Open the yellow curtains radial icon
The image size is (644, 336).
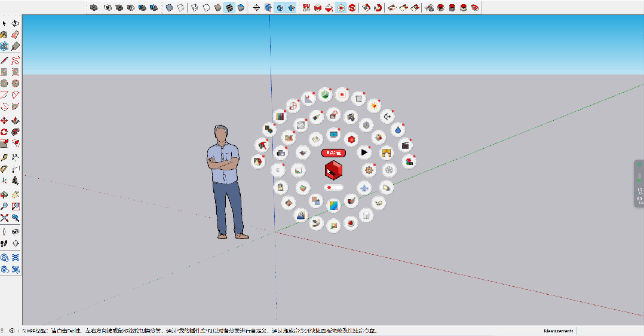coord(387,152)
